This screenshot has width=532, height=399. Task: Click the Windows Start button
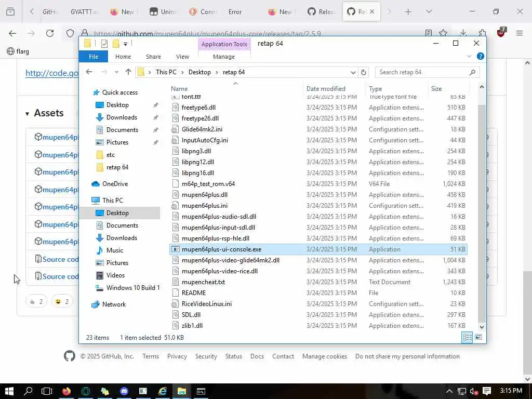[x=9, y=391]
